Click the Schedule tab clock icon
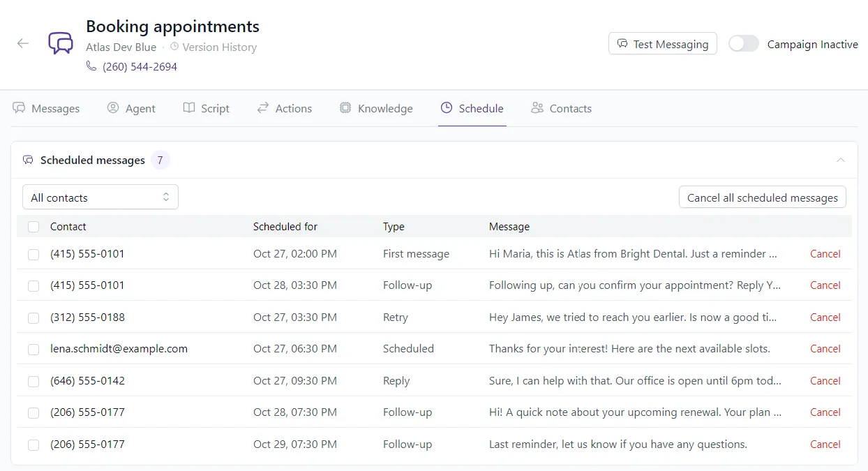868x471 pixels. click(x=447, y=108)
